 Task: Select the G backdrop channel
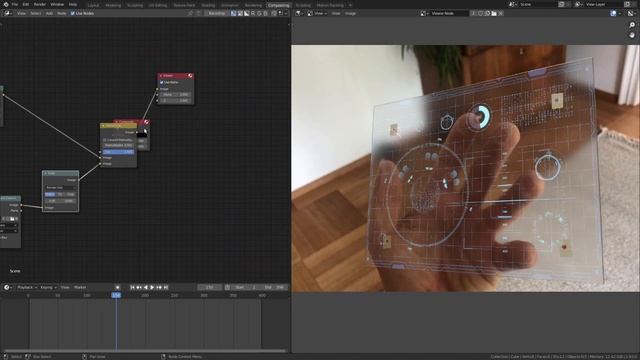[x=259, y=13]
